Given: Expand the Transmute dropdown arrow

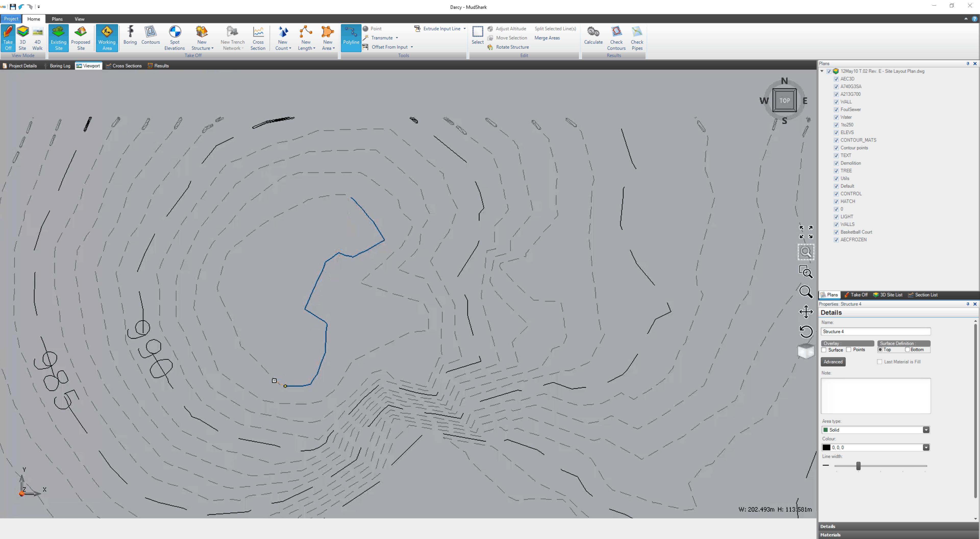Looking at the screenshot, I should pyautogui.click(x=397, y=38).
